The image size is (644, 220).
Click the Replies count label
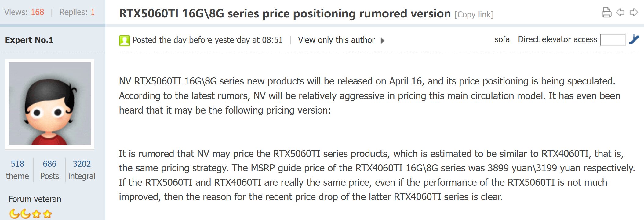(x=77, y=12)
